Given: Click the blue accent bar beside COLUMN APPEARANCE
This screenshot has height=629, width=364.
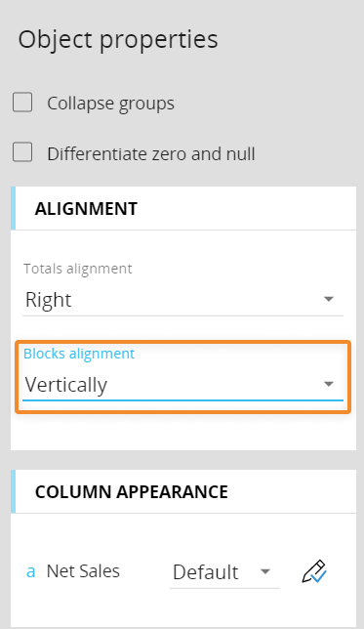Looking at the screenshot, I should click(14, 491).
